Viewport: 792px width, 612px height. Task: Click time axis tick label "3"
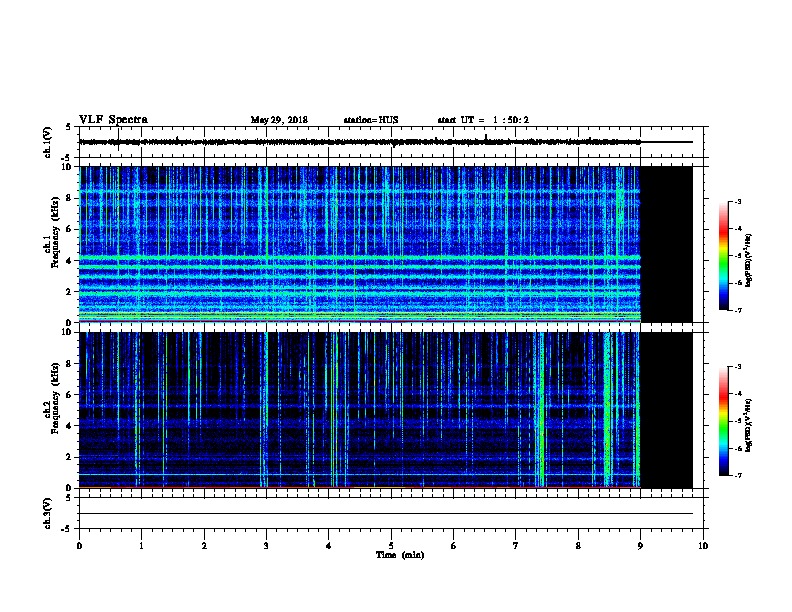click(266, 546)
